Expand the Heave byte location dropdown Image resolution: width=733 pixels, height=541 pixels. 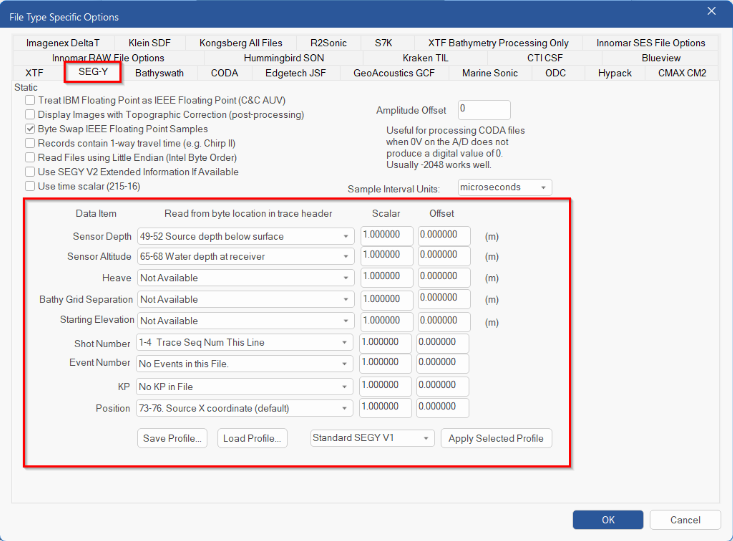tap(245, 278)
